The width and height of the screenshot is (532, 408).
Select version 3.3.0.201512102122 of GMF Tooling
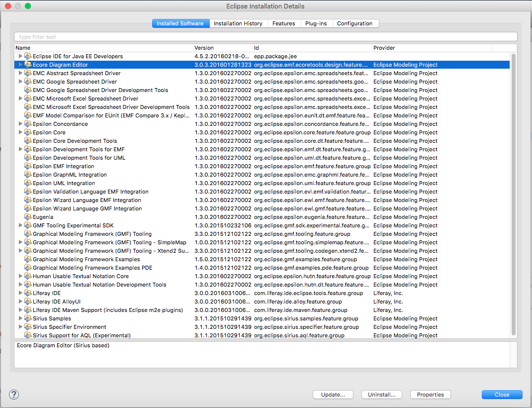pyautogui.click(x=223, y=234)
